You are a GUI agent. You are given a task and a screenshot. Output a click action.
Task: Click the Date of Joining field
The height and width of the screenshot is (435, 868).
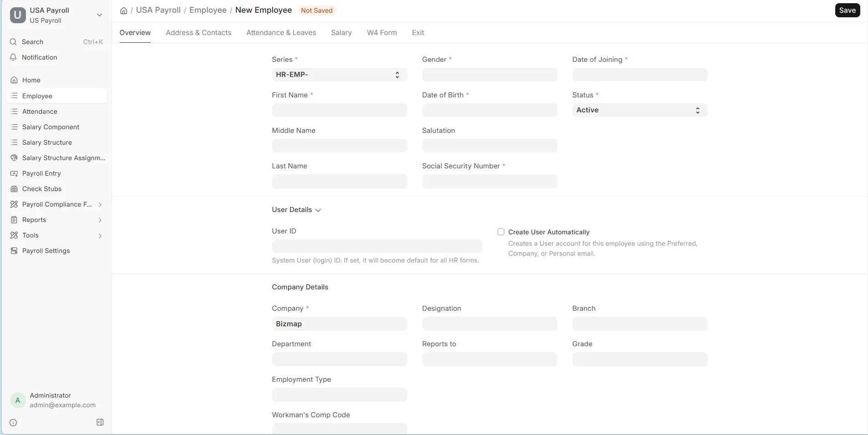pyautogui.click(x=640, y=75)
